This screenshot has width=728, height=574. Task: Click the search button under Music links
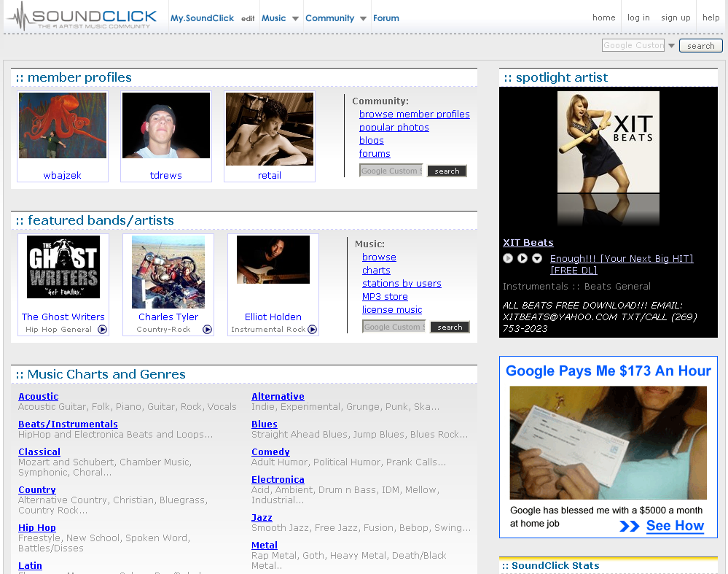click(450, 327)
